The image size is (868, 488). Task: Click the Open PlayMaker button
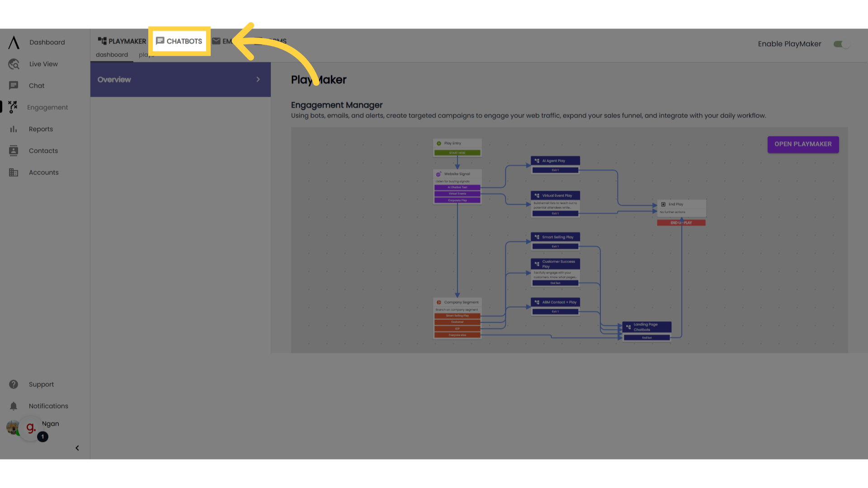[803, 144]
